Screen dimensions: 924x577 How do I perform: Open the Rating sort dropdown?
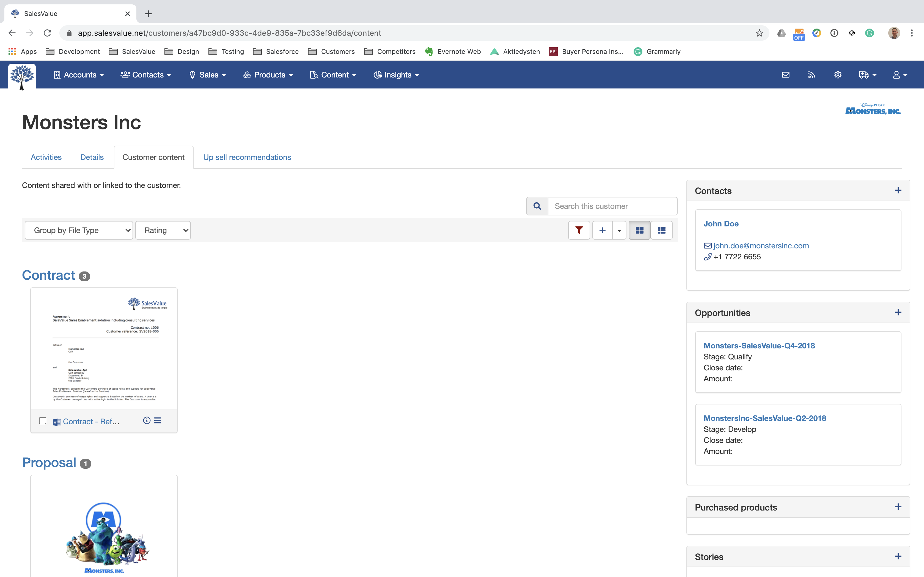[x=163, y=230]
